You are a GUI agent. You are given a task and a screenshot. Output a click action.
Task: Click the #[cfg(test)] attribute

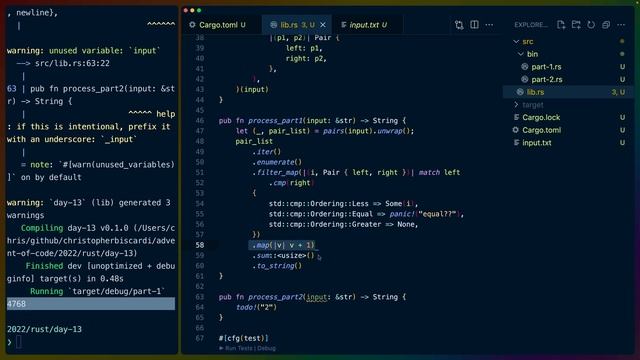[244, 338]
